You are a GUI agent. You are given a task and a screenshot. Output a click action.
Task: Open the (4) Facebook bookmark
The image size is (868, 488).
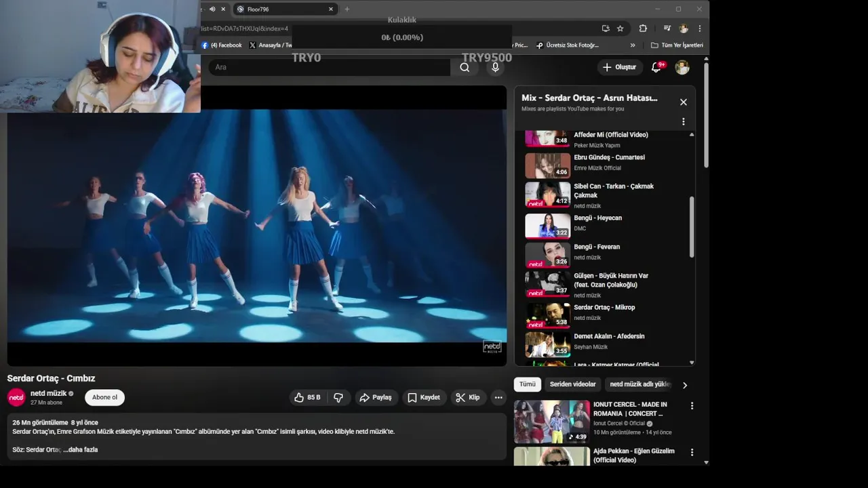click(221, 45)
